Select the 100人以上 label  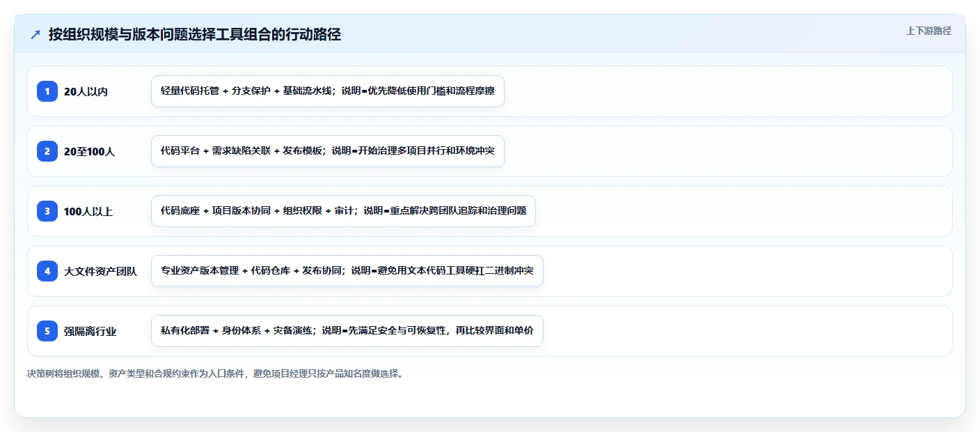point(88,211)
